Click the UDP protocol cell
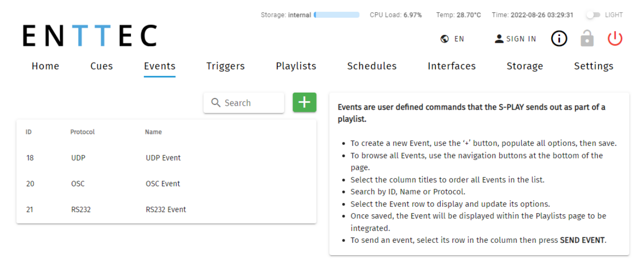Viewport: 644px width, 266px height. point(78,158)
